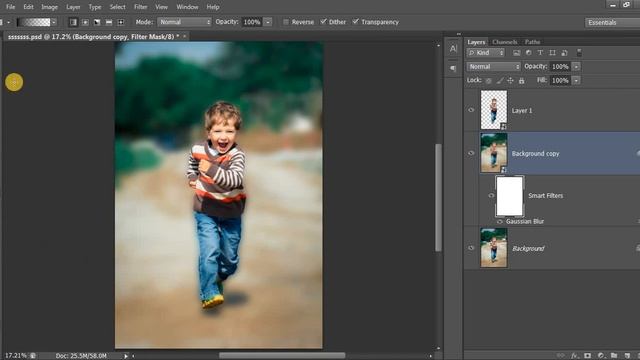Click Layer 1 thumbnail
This screenshot has width=640, height=360.
[x=494, y=110]
